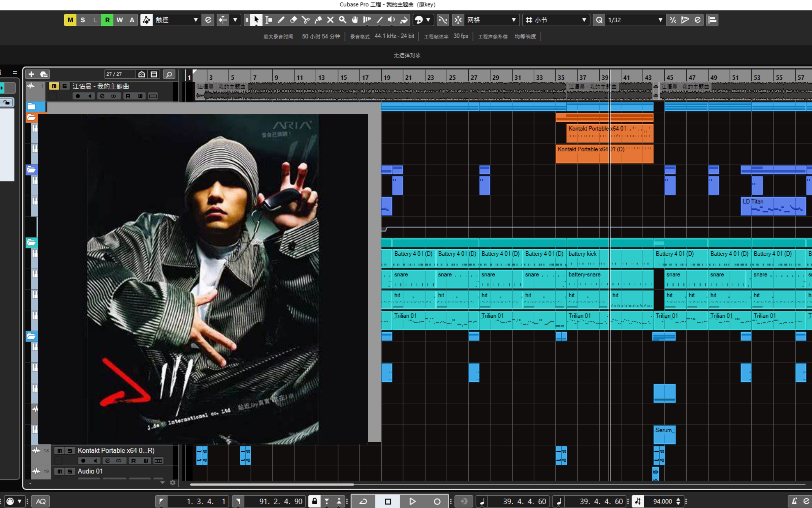Click the right locator position 91. 2. 4. 90

[275, 501]
